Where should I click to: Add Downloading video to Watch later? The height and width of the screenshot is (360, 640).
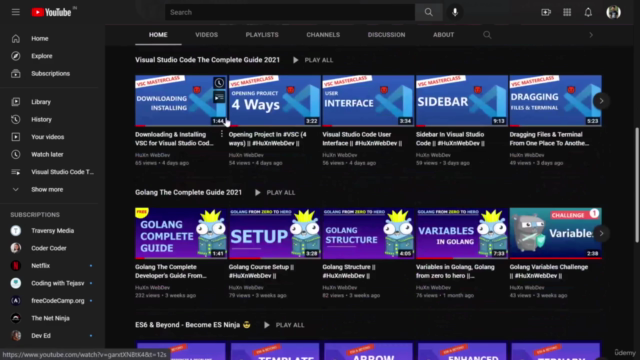coord(219,83)
